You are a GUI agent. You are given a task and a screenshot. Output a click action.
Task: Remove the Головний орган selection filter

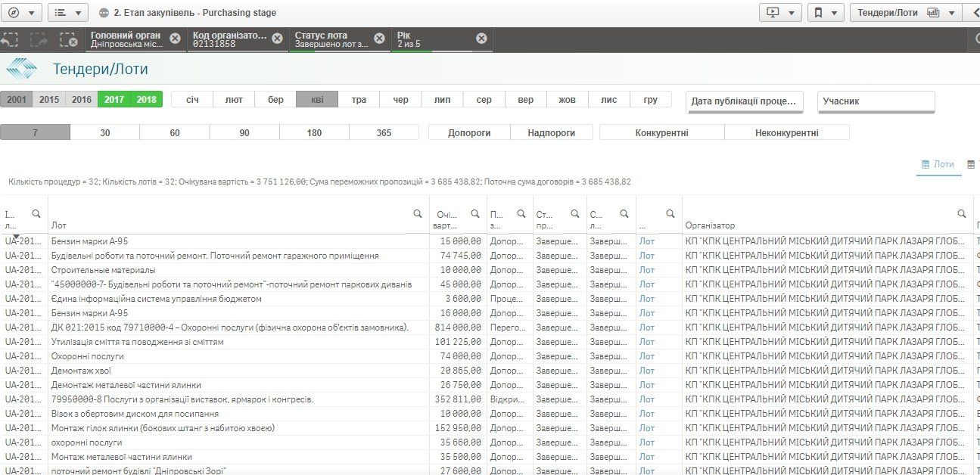175,39
